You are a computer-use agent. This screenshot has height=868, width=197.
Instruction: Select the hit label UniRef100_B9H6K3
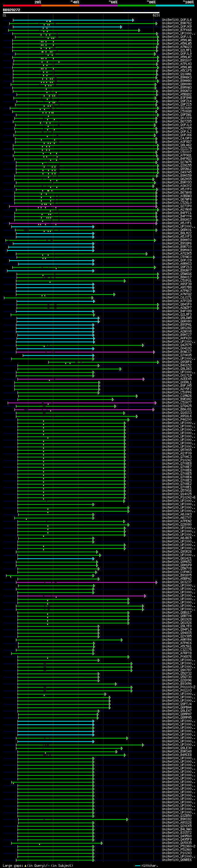(x=177, y=78)
